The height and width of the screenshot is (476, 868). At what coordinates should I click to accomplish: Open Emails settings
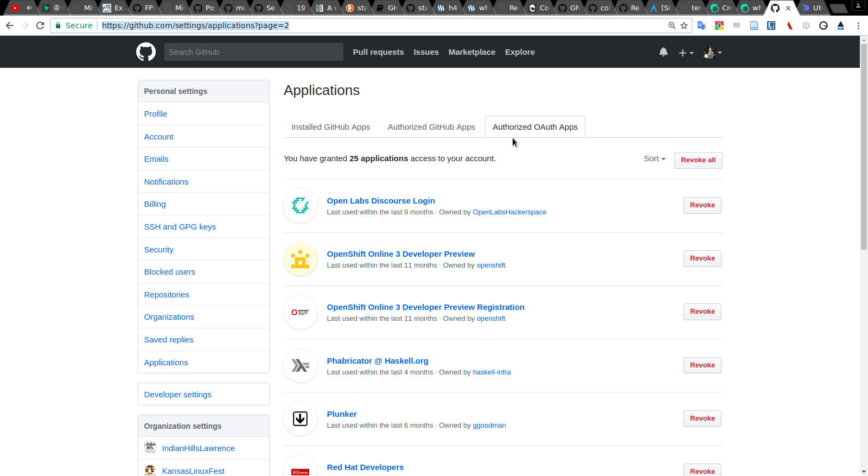click(203, 159)
